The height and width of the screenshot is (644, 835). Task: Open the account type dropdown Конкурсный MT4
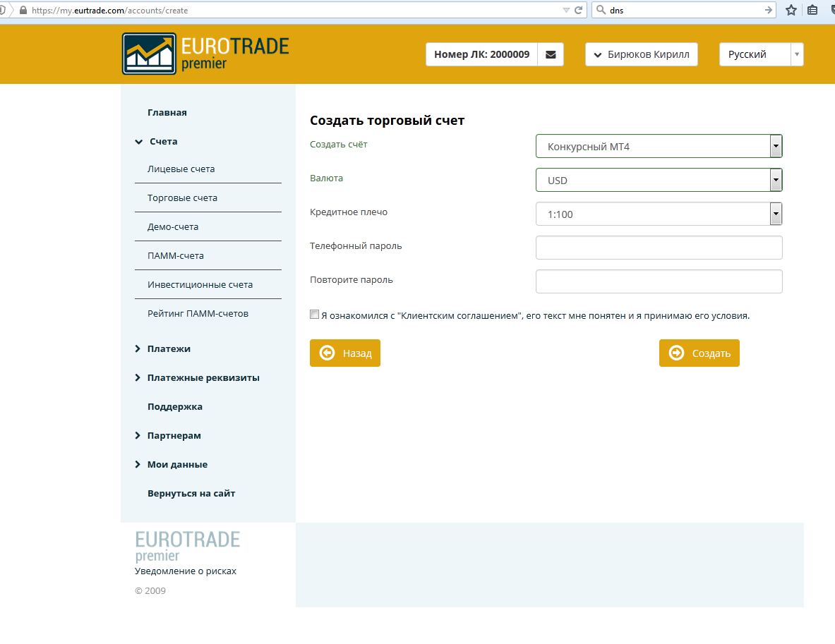click(659, 147)
